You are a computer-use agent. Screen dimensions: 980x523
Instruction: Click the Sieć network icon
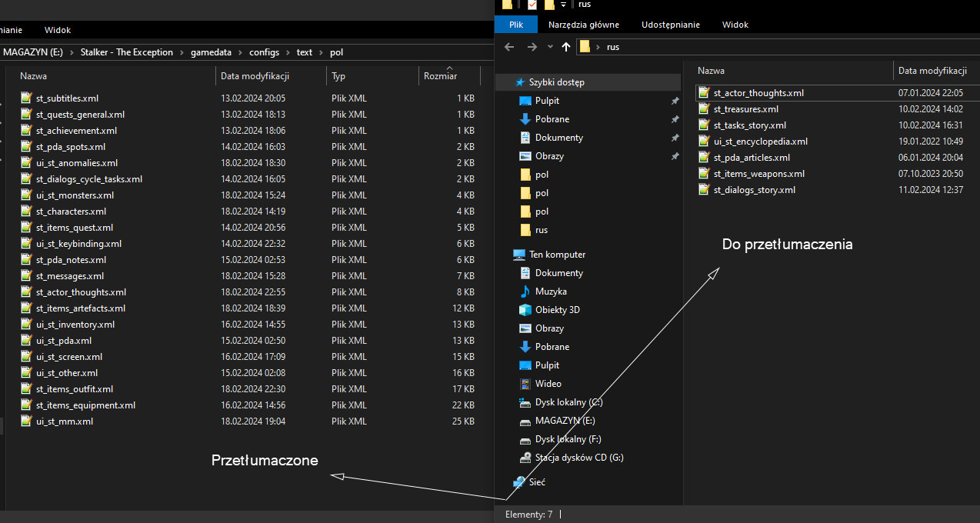point(519,481)
